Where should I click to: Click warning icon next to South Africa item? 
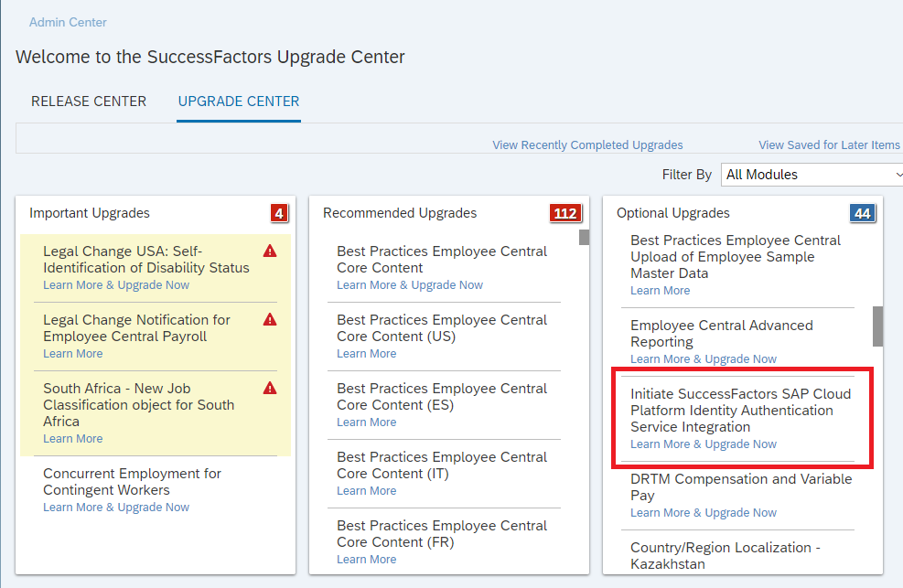click(x=270, y=388)
